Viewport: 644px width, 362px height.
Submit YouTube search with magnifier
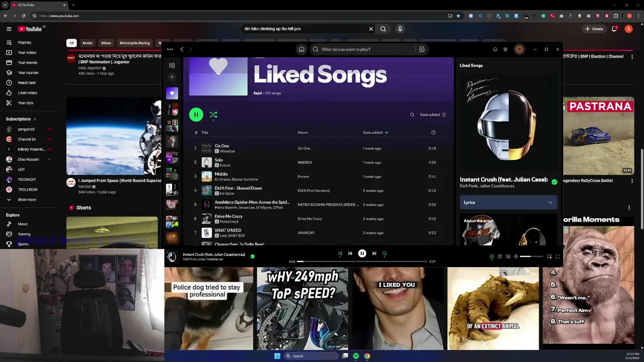tap(383, 29)
